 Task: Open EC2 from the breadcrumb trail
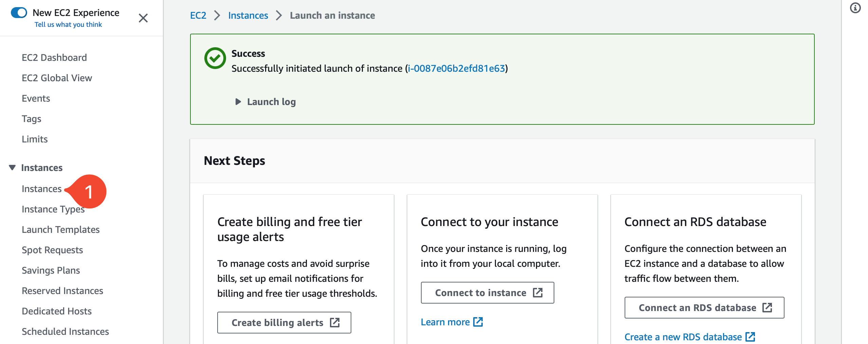point(198,15)
